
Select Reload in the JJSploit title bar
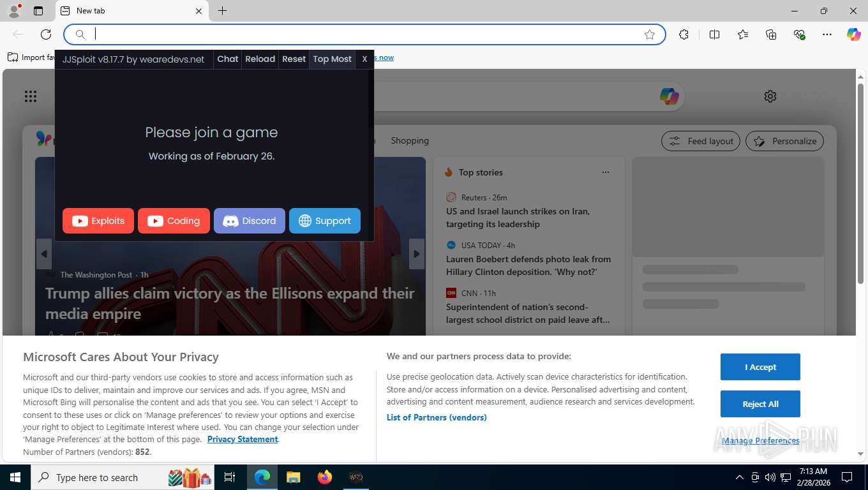pos(260,59)
